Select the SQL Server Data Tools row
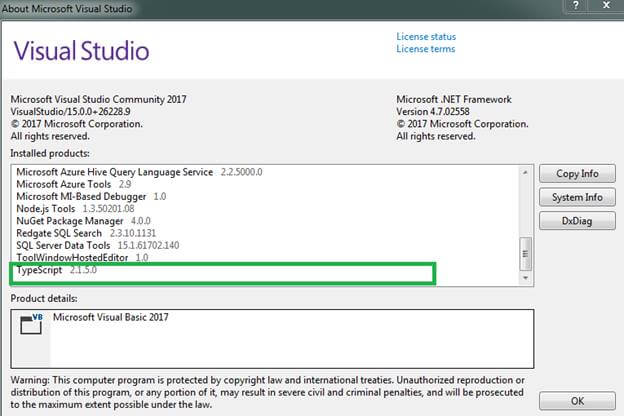Image resolution: width=624 pixels, height=416 pixels. coord(98,246)
